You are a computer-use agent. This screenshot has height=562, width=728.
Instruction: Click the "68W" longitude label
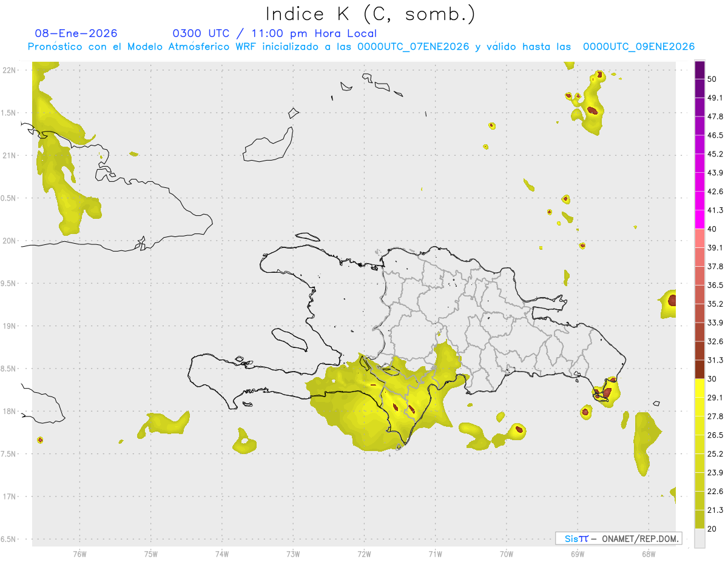point(649,554)
